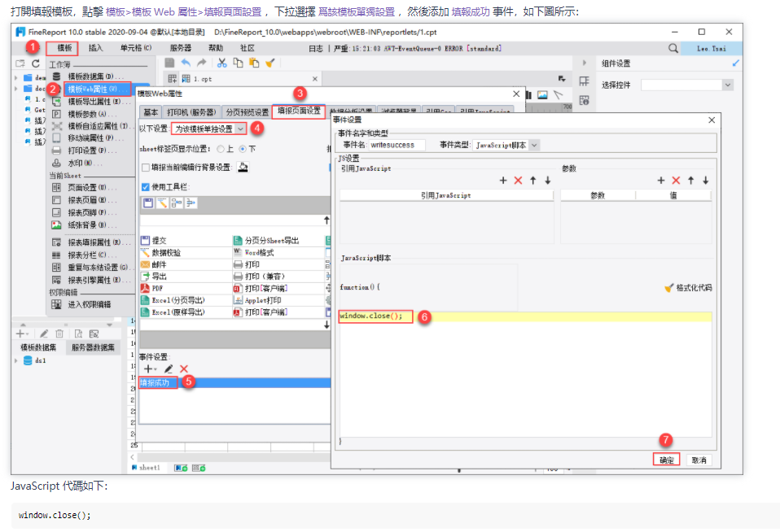Image resolution: width=780 pixels, height=532 pixels.
Task: Delete the event with the red X under 事件设置
Action: pos(184,369)
